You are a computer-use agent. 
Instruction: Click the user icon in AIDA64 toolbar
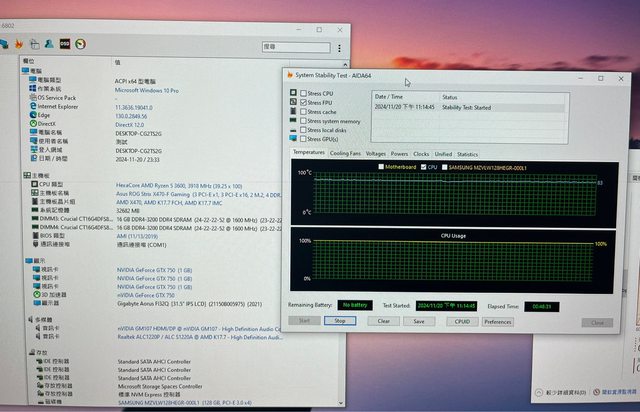click(48, 43)
